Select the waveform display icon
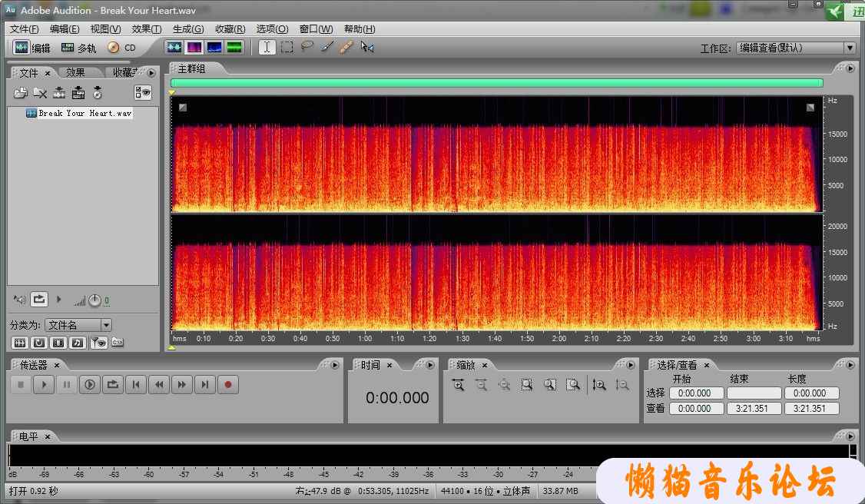This screenshot has width=865, height=504. pos(174,48)
